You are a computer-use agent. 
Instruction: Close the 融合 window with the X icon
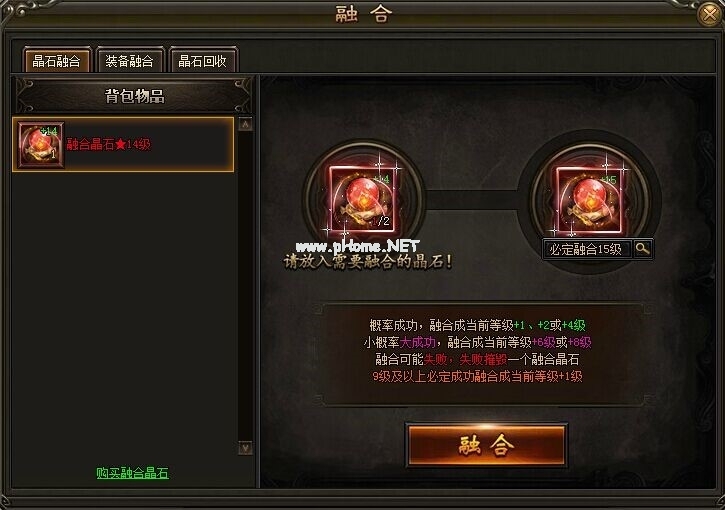[x=710, y=15]
